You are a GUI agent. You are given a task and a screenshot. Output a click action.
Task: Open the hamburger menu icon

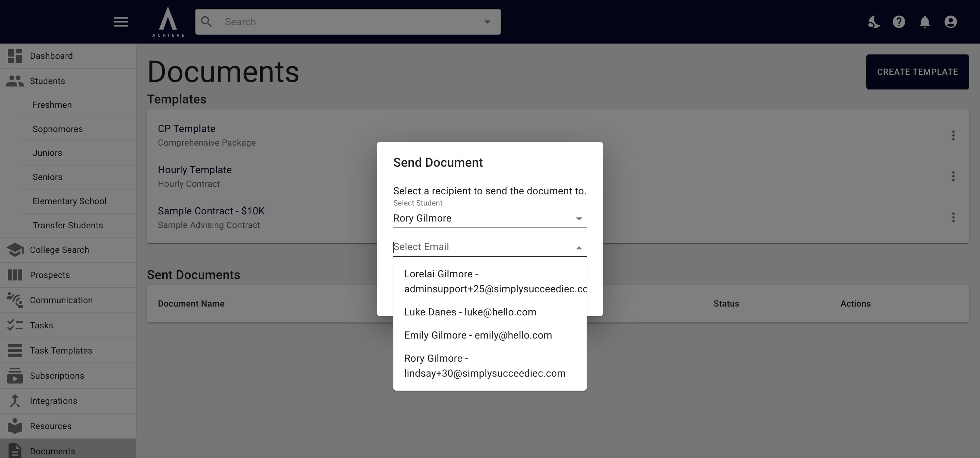[121, 22]
